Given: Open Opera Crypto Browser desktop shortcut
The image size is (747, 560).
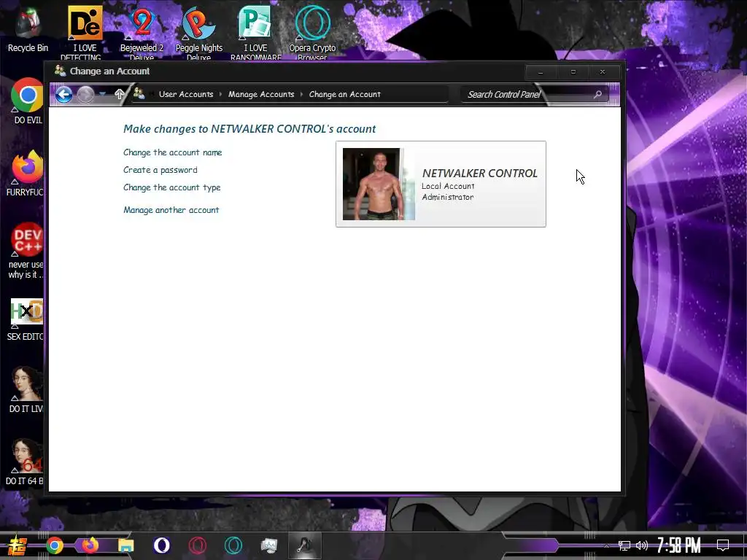Looking at the screenshot, I should pyautogui.click(x=312, y=32).
